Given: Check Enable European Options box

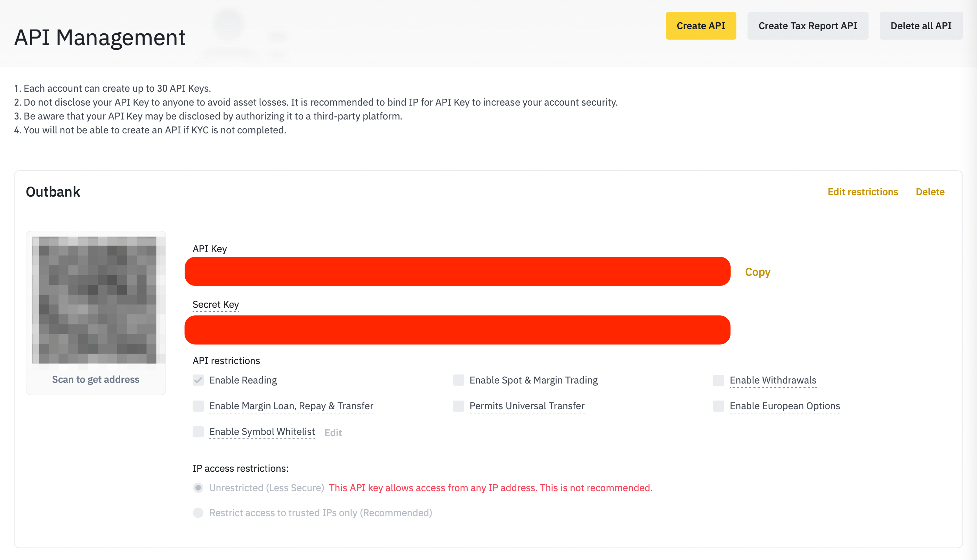Looking at the screenshot, I should pyautogui.click(x=718, y=406).
